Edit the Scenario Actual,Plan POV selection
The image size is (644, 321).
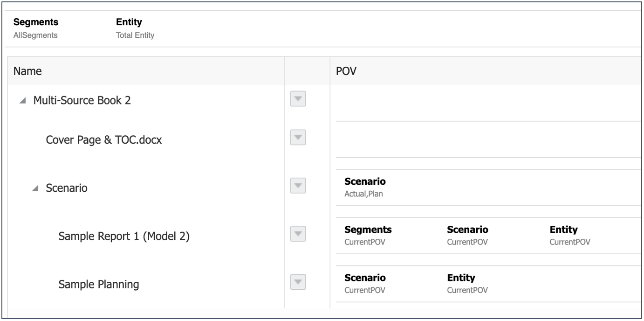(x=365, y=187)
